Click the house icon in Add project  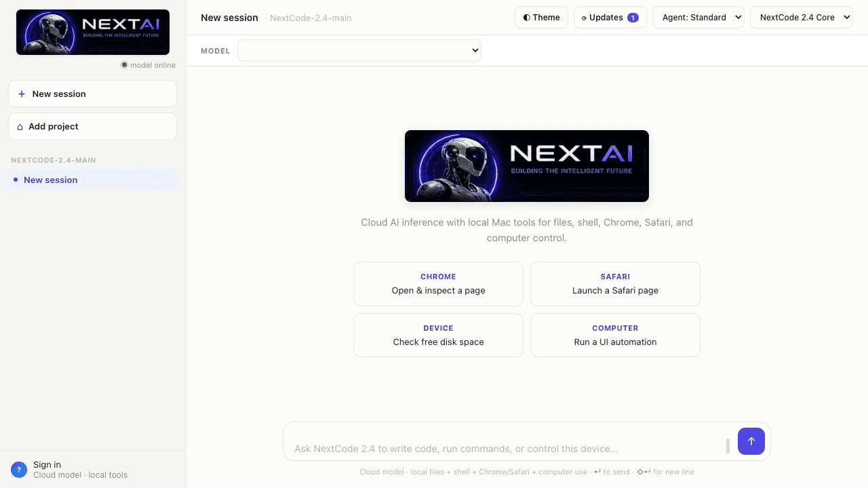(20, 127)
